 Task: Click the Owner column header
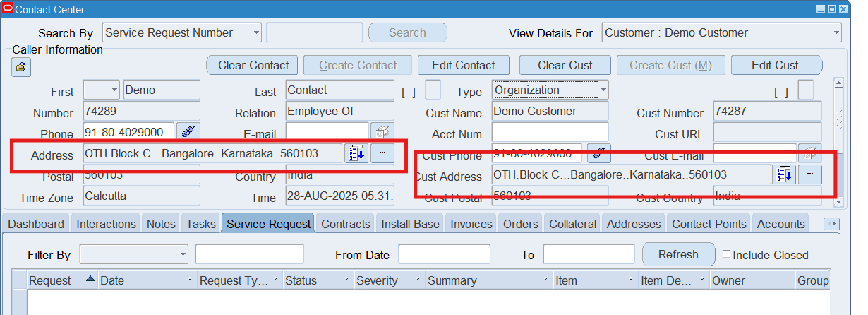752,280
